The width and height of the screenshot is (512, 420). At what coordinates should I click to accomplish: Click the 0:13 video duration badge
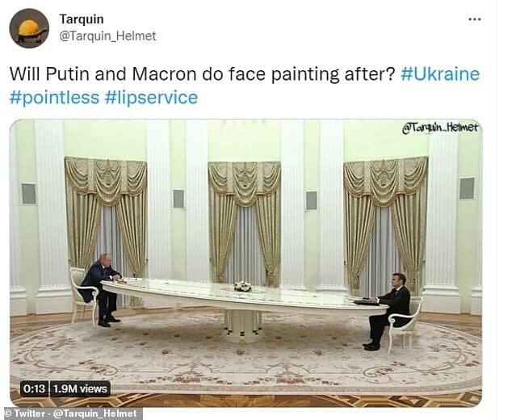(34, 388)
